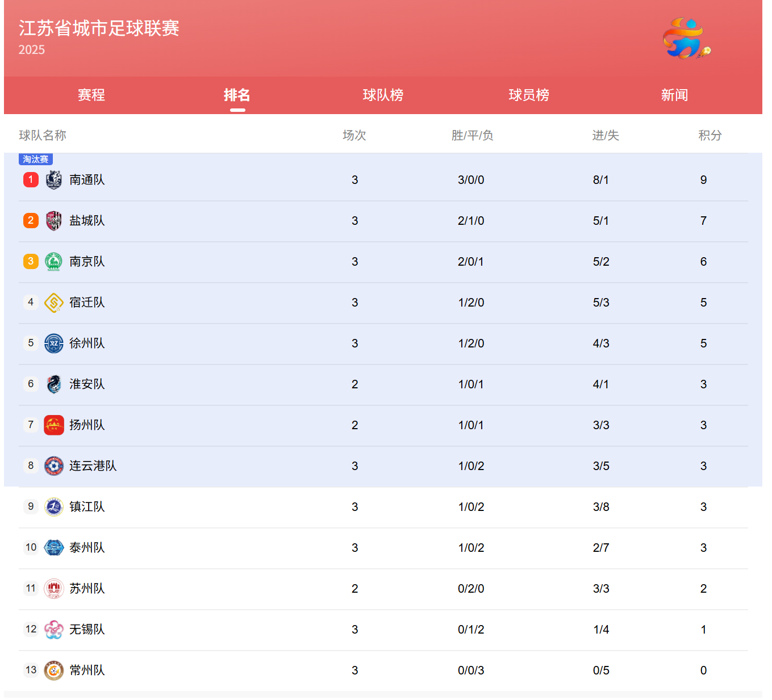772x700 pixels.
Task: Click the 泰州队 team name link
Action: 87,548
